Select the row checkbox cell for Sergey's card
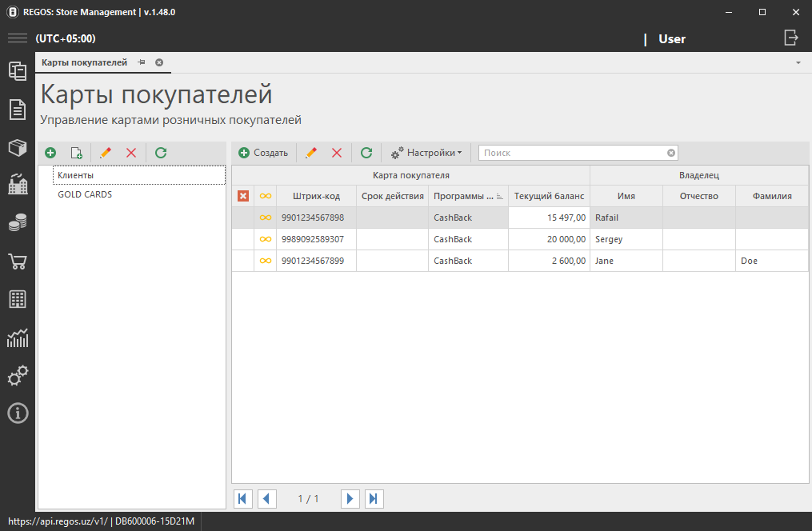Image resolution: width=812 pixels, height=531 pixels. [243, 239]
